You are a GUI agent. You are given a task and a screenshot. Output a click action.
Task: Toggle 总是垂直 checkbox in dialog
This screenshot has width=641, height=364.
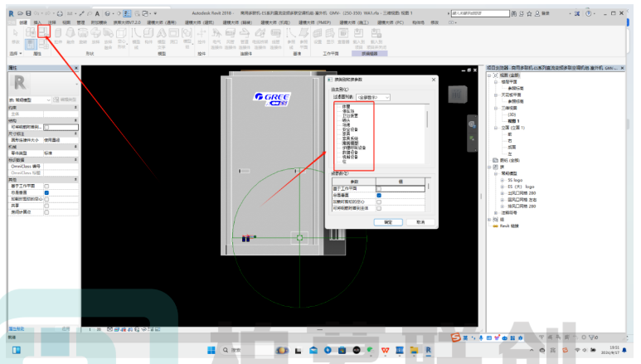(x=379, y=195)
